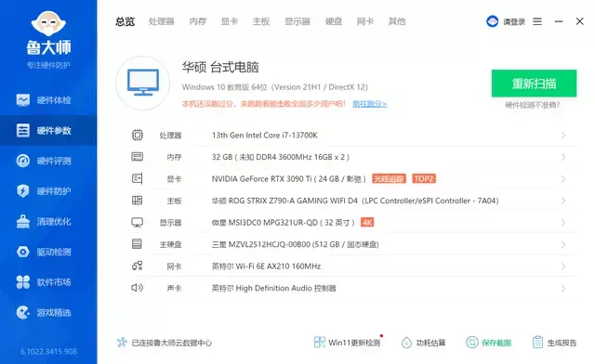Click version number 6.1022.3415.908
Viewport: 595px width, 364px height.
pyautogui.click(x=48, y=352)
